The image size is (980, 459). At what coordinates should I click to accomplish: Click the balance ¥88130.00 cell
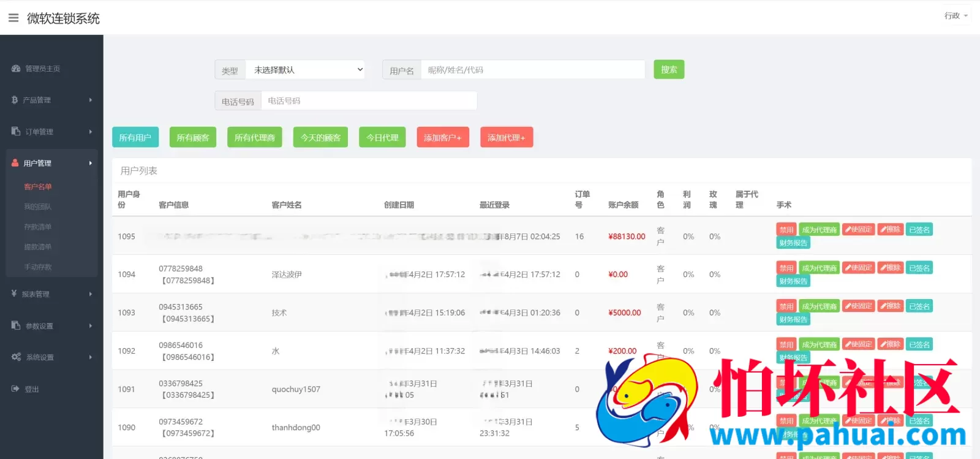pos(627,237)
